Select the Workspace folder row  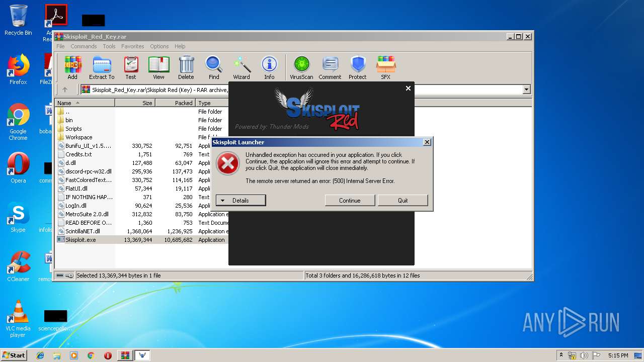[142, 137]
